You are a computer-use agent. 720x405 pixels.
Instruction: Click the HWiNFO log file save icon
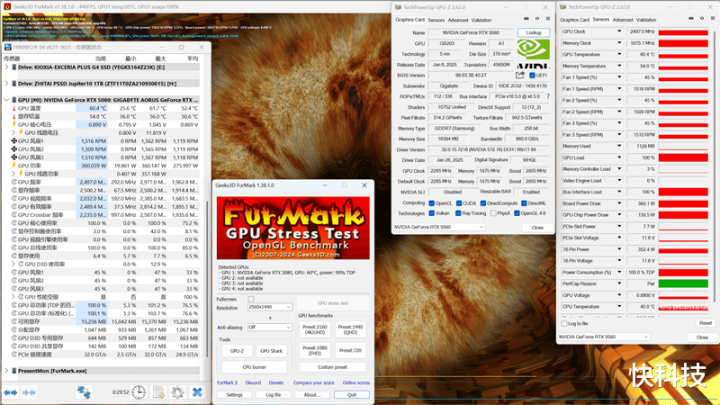(158, 392)
